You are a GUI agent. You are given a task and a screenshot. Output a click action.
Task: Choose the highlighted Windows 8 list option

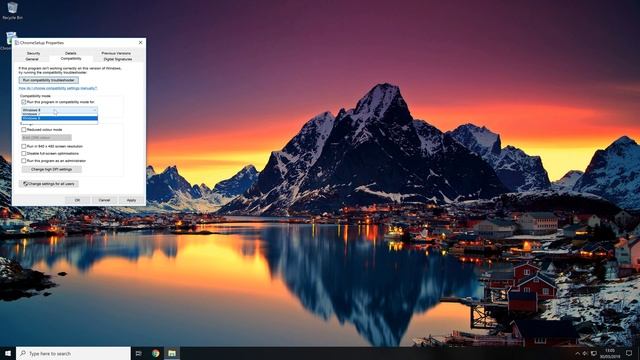click(x=60, y=118)
